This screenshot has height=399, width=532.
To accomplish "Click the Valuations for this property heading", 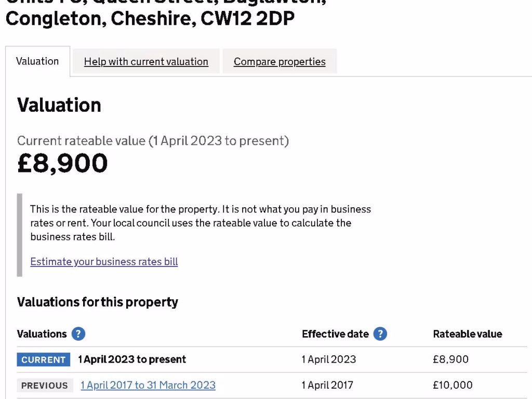I will pos(98,302).
